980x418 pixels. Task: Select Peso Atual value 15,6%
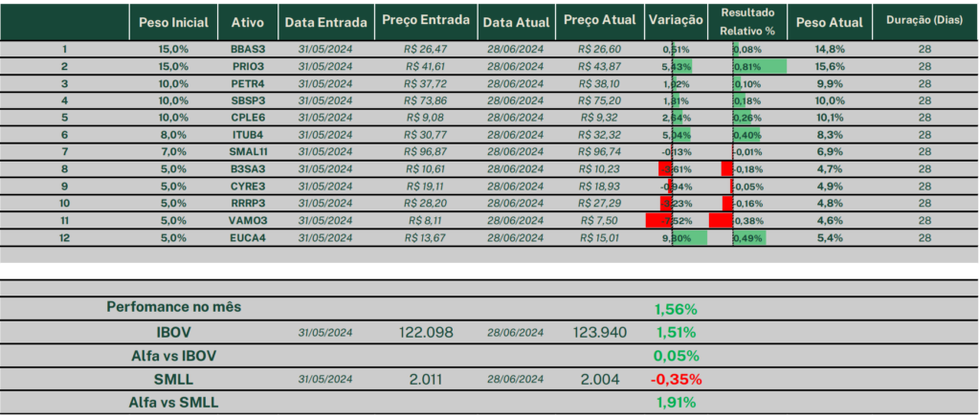[830, 66]
